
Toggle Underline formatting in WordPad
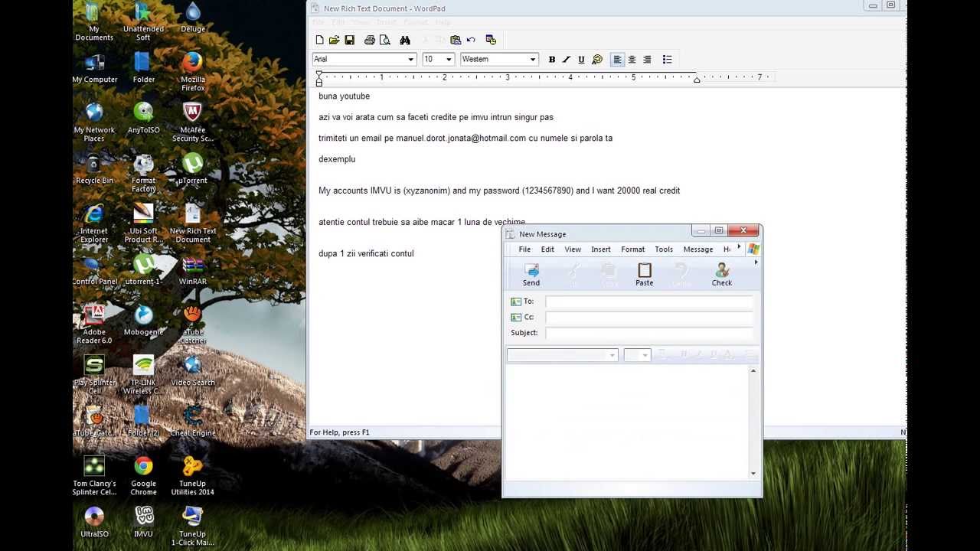581,60
